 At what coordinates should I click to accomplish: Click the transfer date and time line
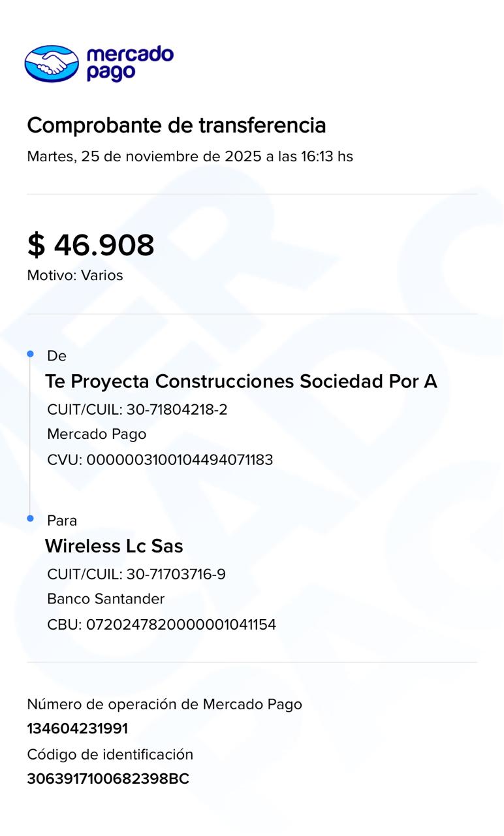[x=189, y=157]
